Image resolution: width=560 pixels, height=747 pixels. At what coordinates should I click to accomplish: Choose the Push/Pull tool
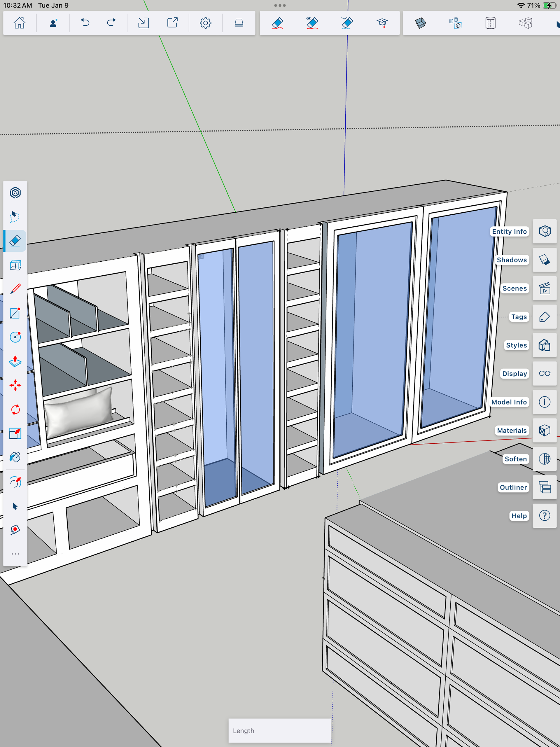coord(15,361)
